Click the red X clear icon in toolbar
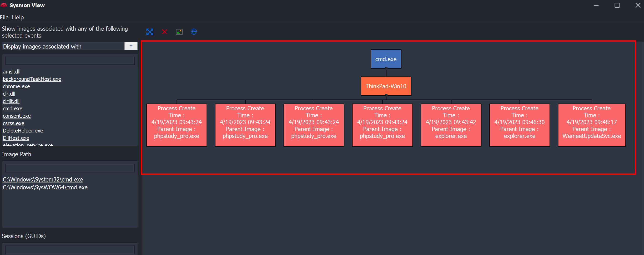 165,32
